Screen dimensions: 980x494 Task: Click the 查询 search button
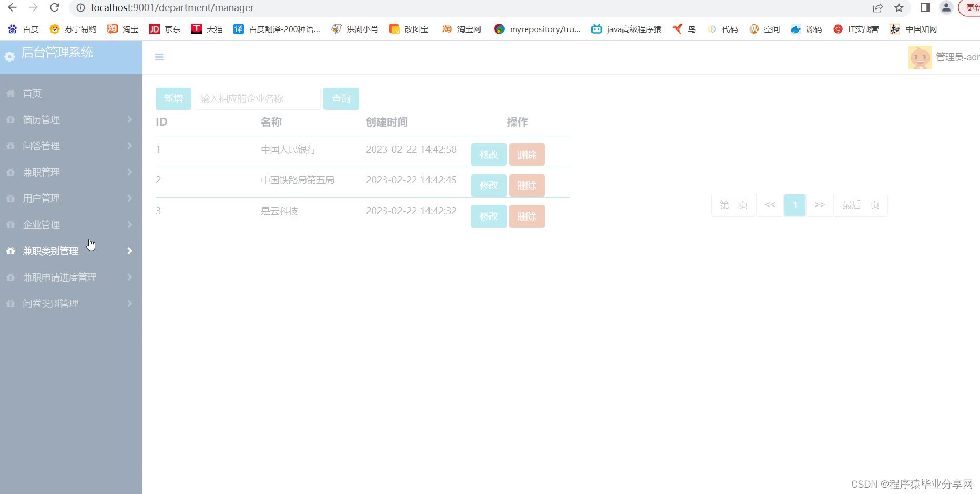pos(341,99)
